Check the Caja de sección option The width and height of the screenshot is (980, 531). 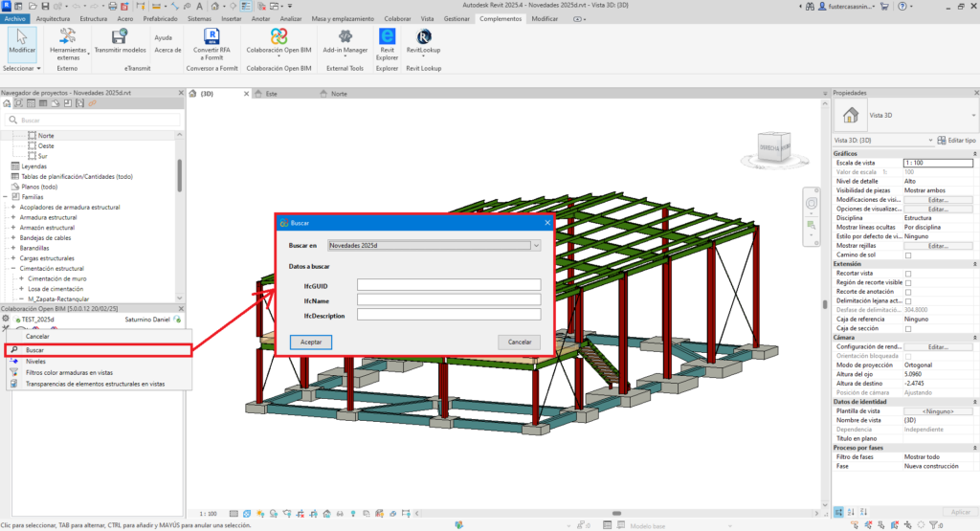click(908, 328)
